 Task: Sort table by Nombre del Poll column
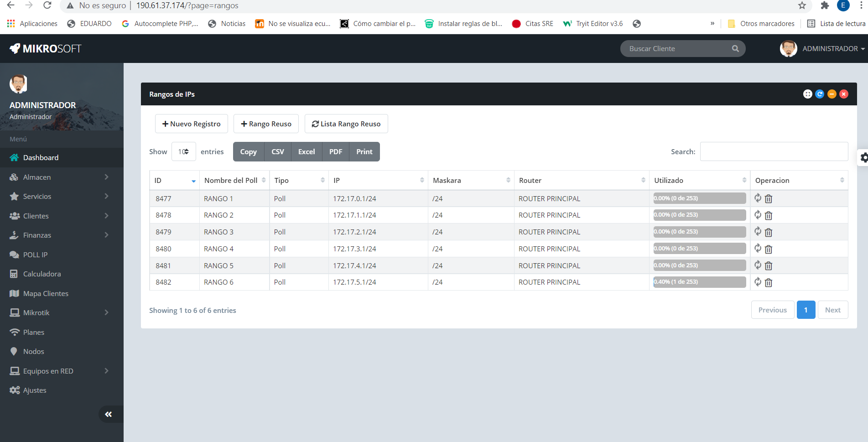234,180
